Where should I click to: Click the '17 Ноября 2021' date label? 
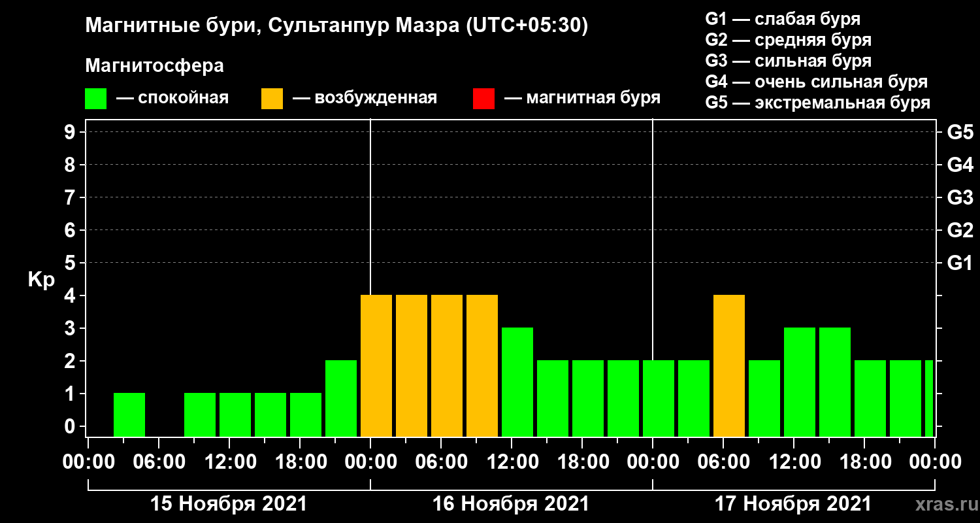[x=793, y=504]
